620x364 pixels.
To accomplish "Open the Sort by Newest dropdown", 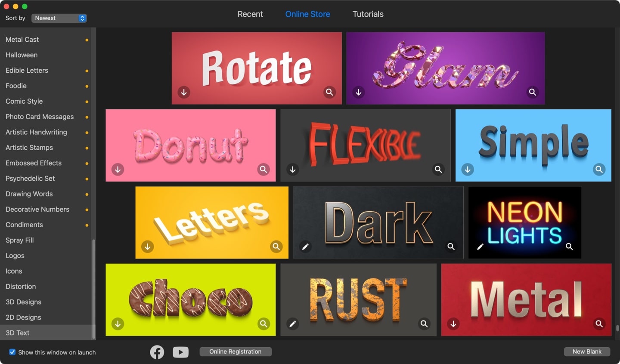I will pyautogui.click(x=59, y=18).
